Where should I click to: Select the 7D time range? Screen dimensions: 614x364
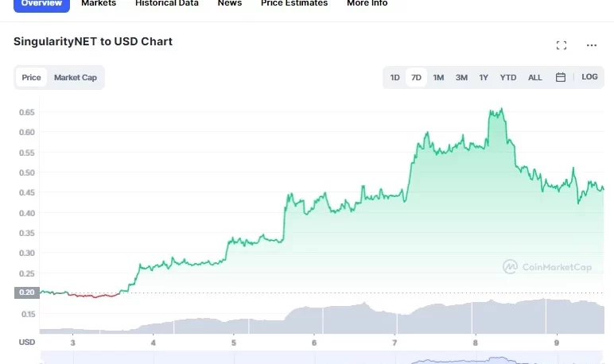[x=416, y=78]
